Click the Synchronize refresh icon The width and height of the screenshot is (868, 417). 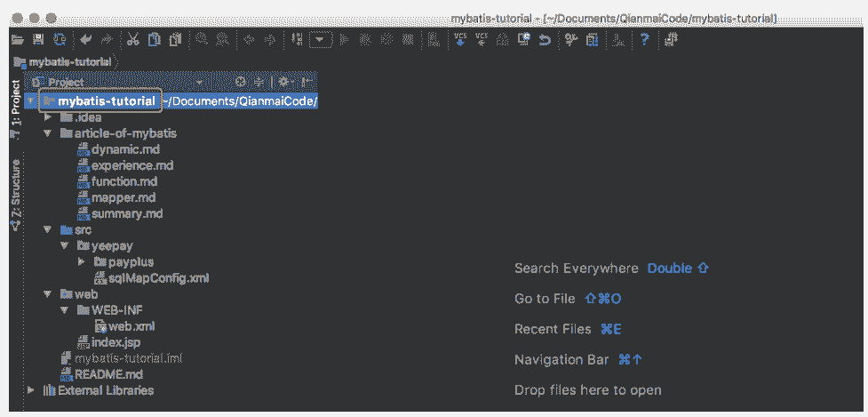(60, 40)
